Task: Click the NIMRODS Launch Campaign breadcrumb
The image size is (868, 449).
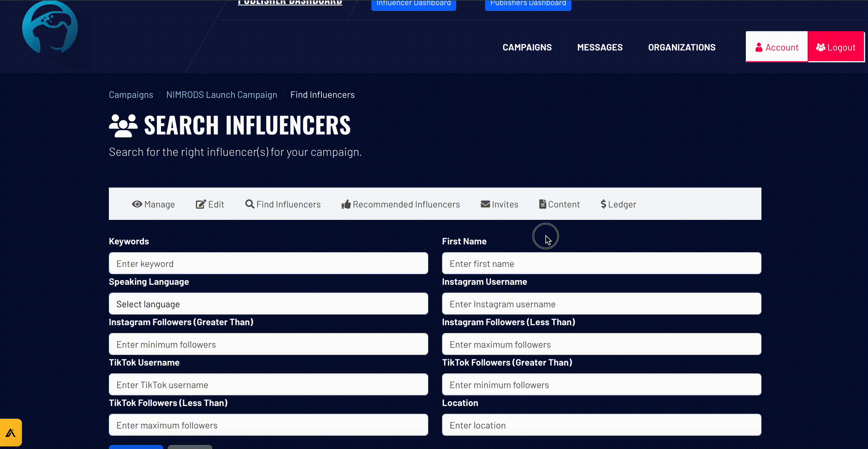Action: [x=222, y=94]
